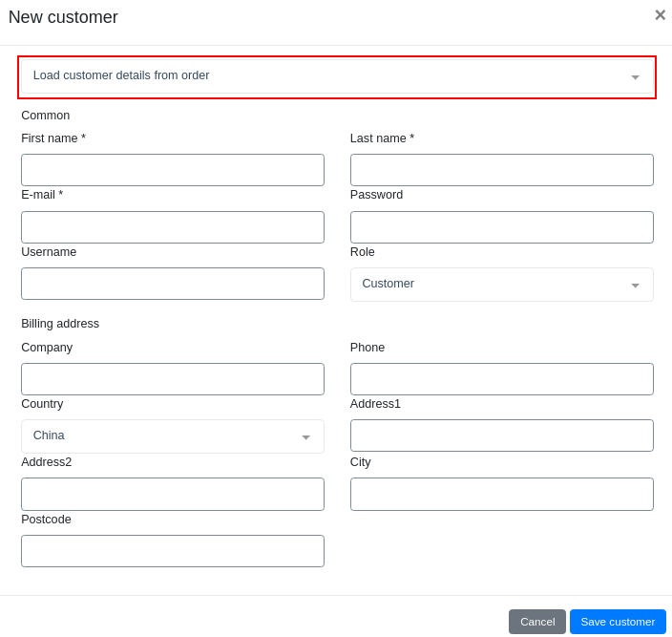
Task: Open the Role dropdown showing Customer
Action: point(501,285)
